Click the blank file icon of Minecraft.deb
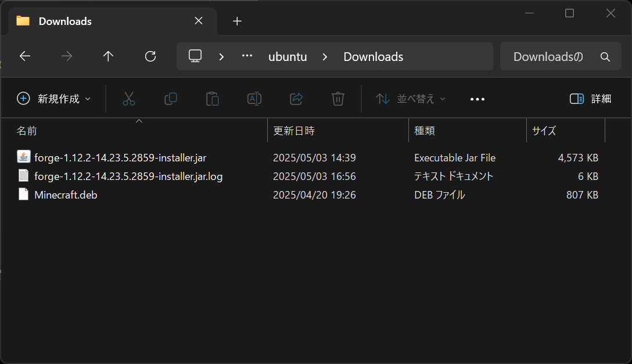 (x=23, y=194)
